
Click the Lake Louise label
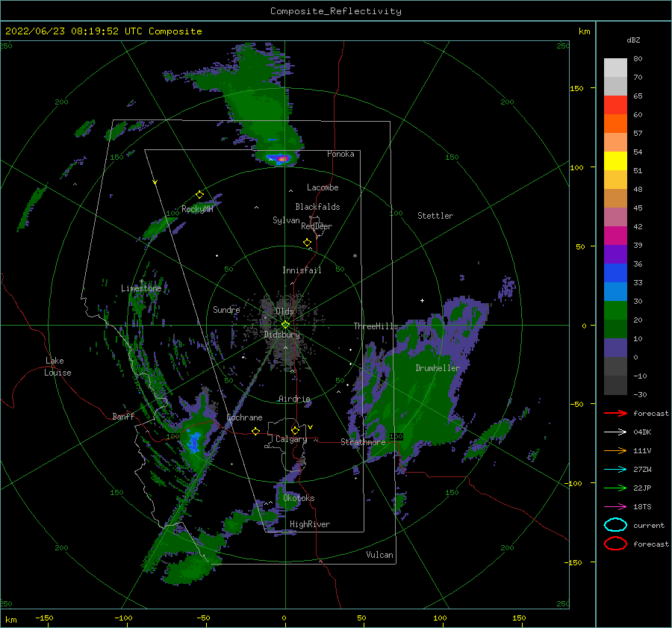[x=57, y=367]
